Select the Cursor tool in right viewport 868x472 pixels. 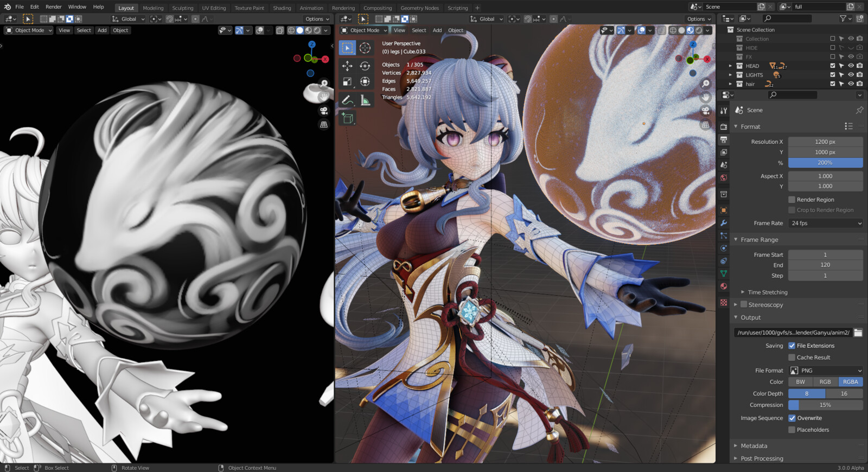(x=365, y=48)
